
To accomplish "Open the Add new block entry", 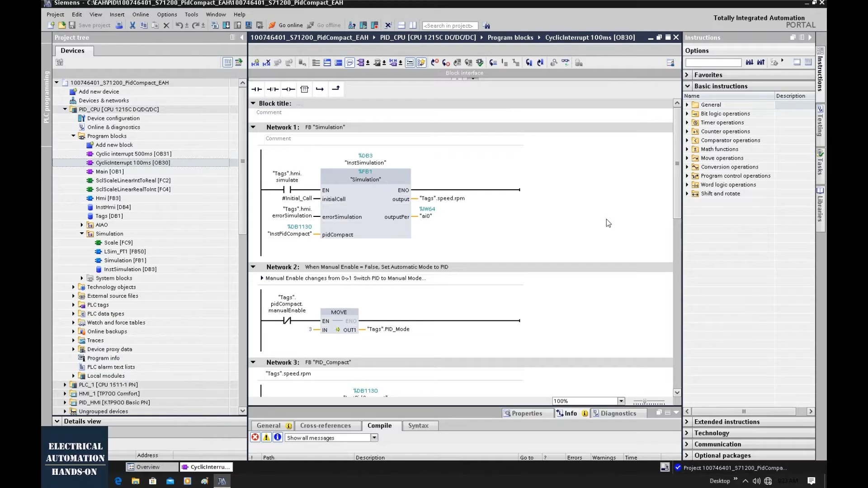I will (114, 145).
